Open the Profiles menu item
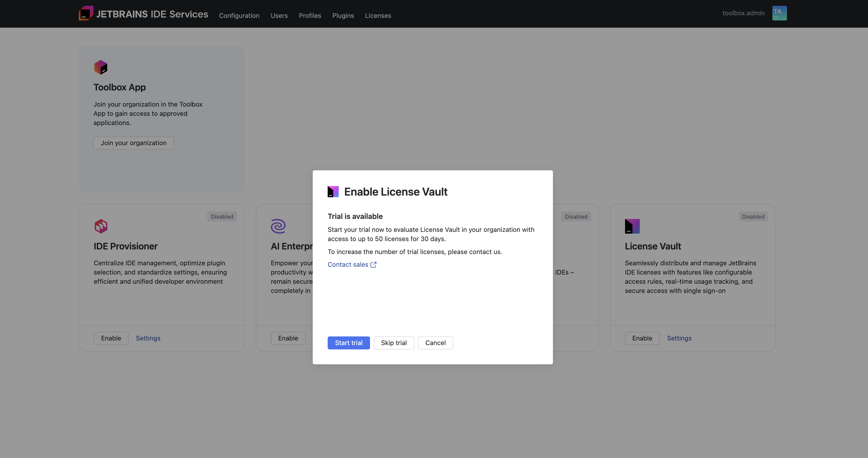The image size is (868, 458). 310,16
